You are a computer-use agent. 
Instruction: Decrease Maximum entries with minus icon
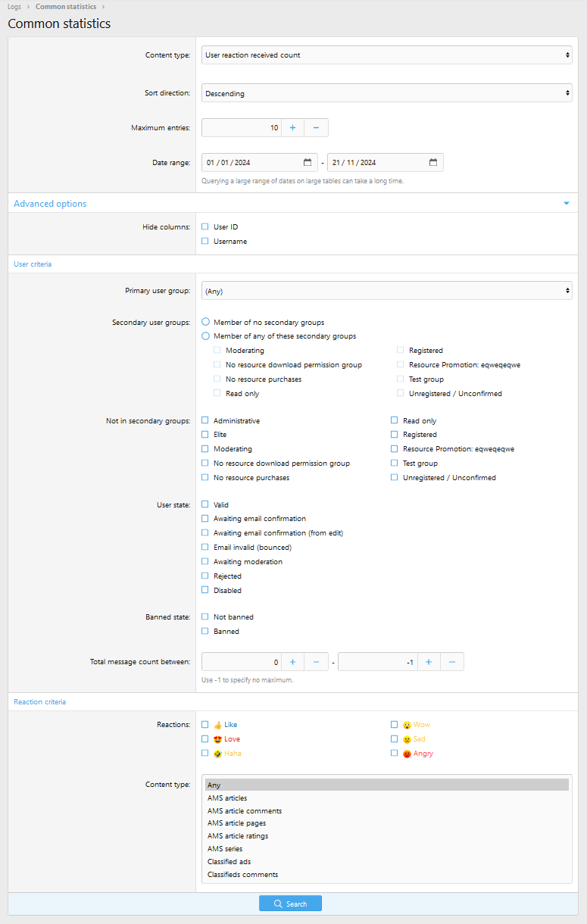[316, 128]
